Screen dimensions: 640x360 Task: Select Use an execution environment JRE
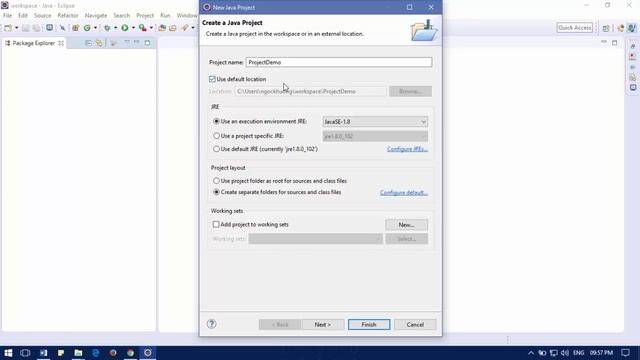216,121
